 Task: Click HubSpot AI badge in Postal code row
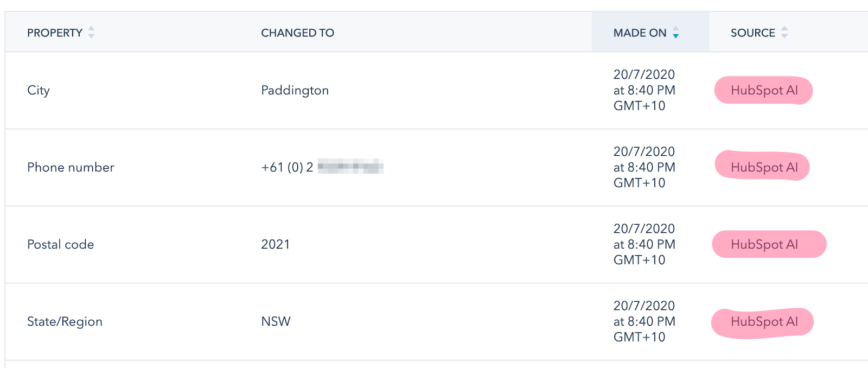(x=764, y=244)
